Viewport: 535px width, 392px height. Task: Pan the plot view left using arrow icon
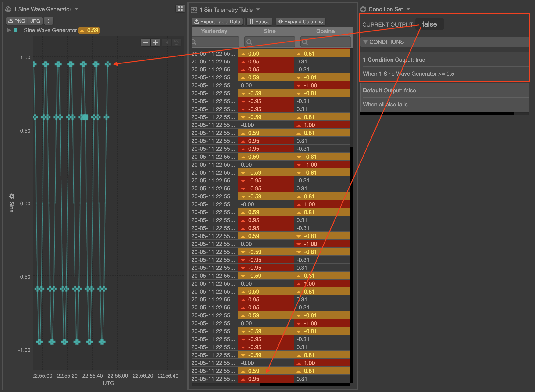(167, 42)
